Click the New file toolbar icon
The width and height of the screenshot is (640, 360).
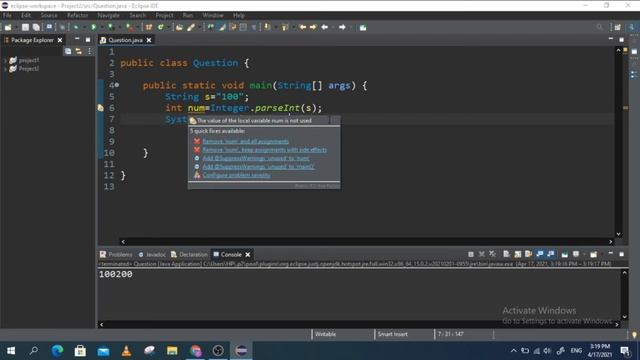(x=8, y=27)
